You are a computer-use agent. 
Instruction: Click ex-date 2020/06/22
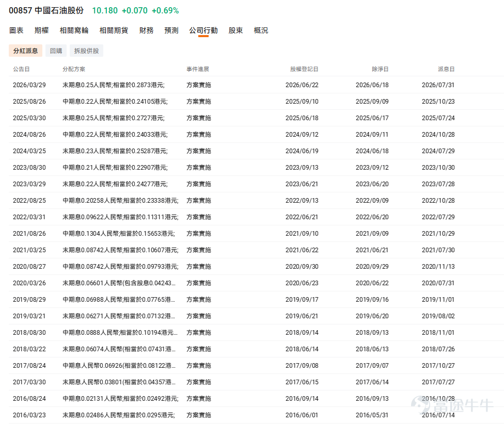tap(372, 283)
